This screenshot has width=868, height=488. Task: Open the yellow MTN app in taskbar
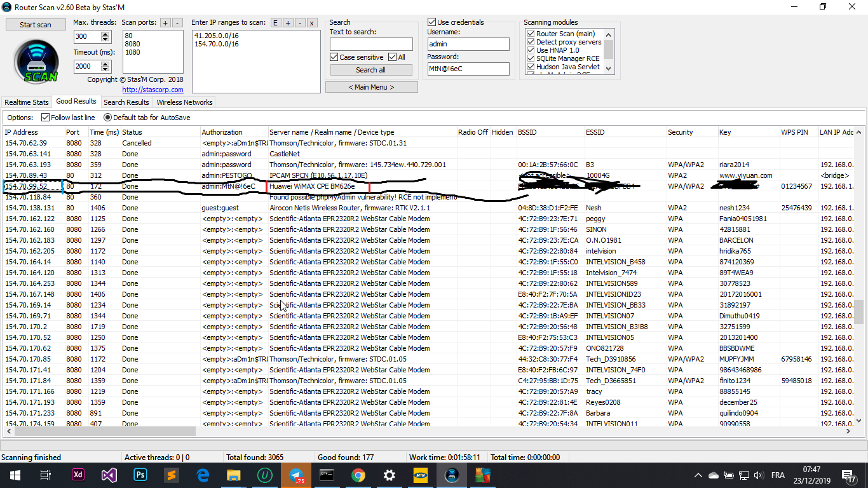420,475
